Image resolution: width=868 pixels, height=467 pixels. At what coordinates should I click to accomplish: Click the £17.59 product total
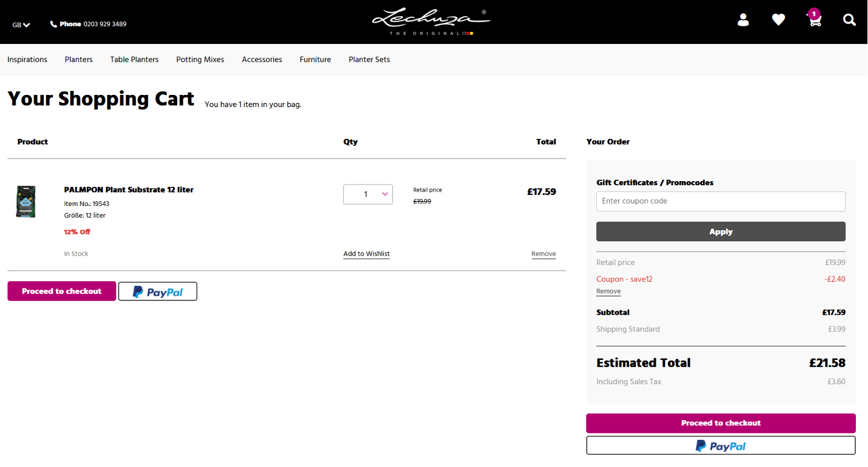pyautogui.click(x=542, y=192)
